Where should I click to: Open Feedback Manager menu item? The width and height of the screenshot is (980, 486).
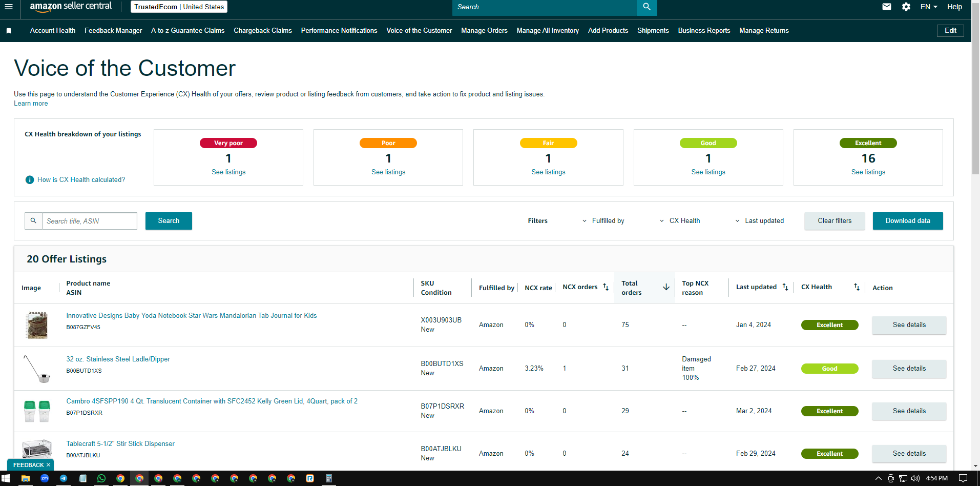[113, 31]
